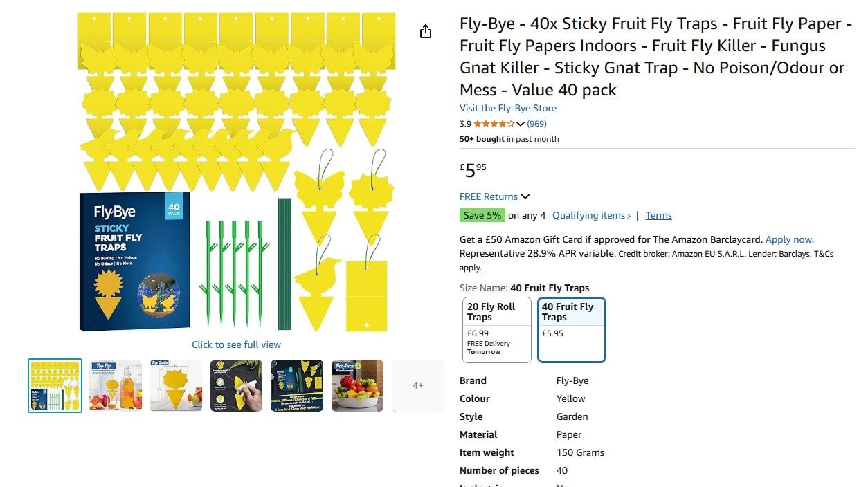Click the share icon above product image
Image resolution: width=868 pixels, height=487 pixels.
(426, 31)
